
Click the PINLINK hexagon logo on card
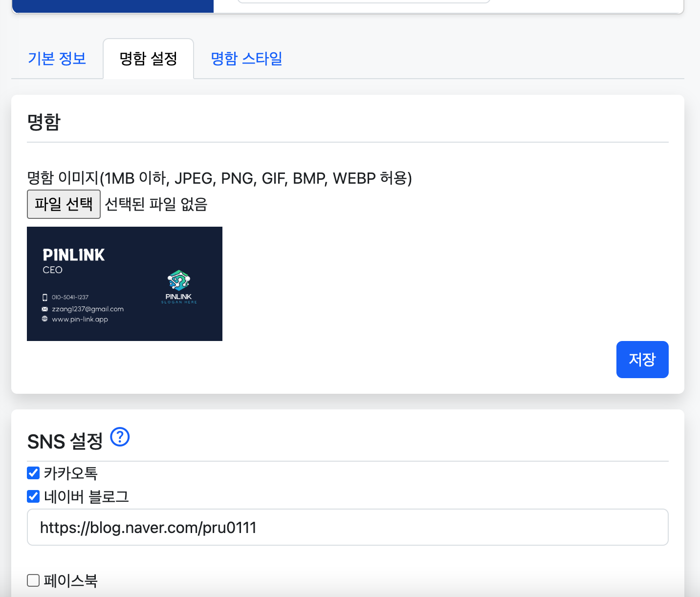coord(178,280)
